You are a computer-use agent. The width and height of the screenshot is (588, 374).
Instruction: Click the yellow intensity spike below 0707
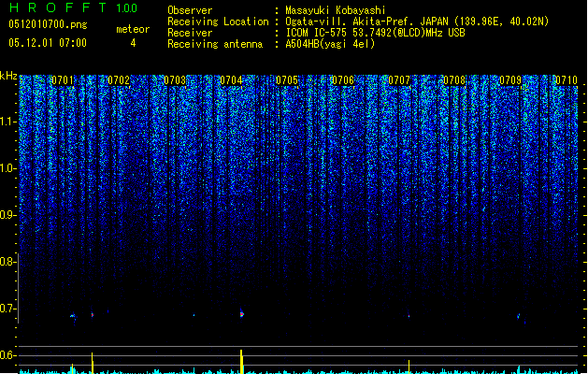click(409, 367)
